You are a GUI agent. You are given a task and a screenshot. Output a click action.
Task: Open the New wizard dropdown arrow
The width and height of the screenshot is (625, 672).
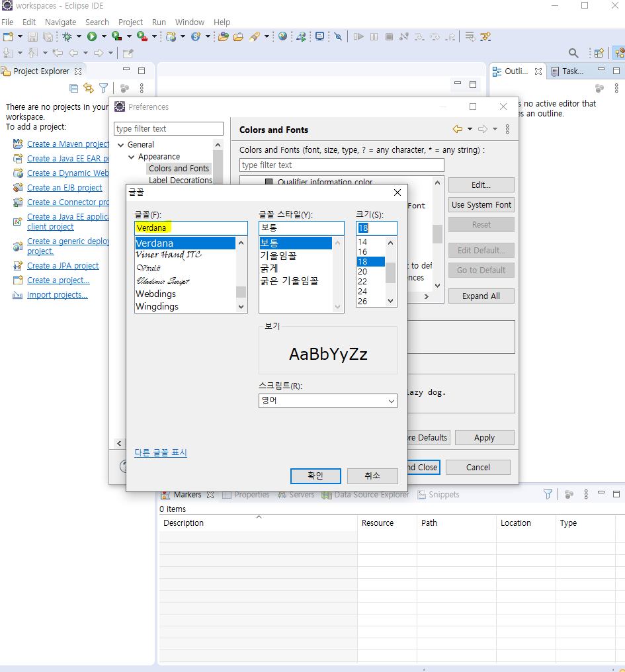coord(20,37)
